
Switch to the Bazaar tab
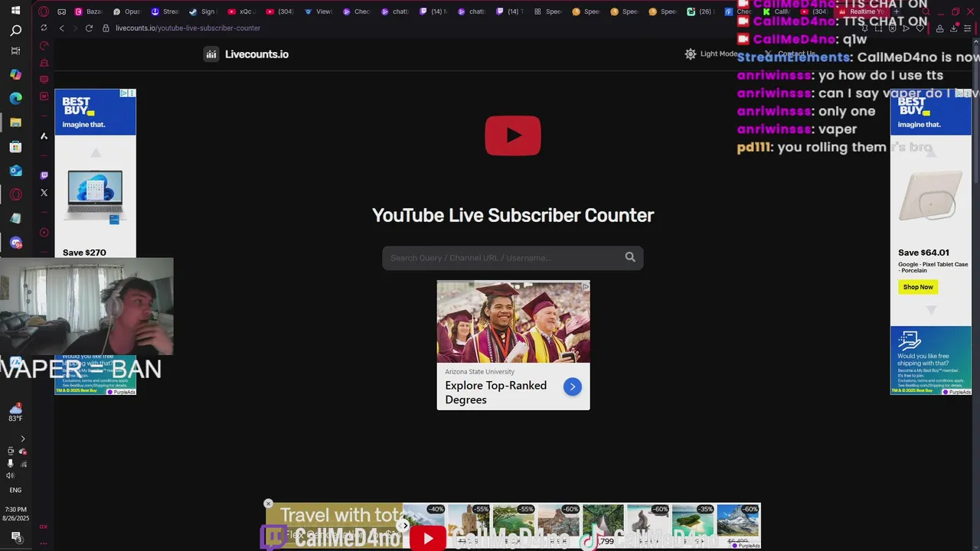[89, 11]
